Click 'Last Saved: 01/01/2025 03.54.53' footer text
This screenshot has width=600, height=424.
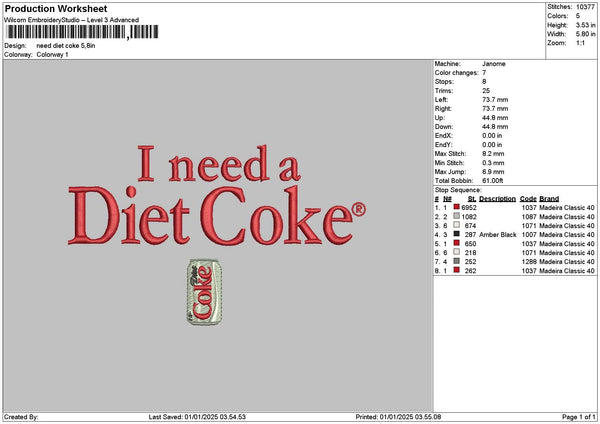[x=197, y=417]
